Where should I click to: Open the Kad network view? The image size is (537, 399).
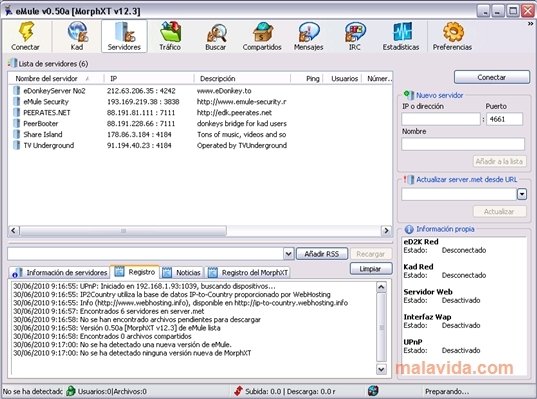[77, 36]
